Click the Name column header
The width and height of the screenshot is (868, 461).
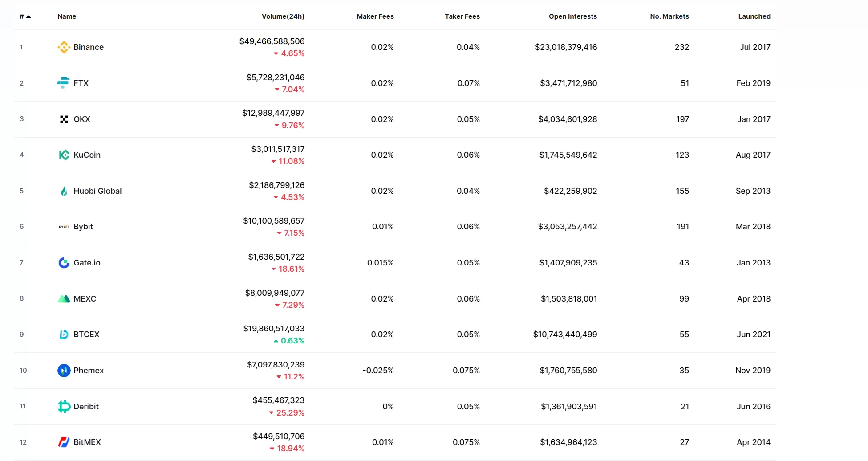67,16
